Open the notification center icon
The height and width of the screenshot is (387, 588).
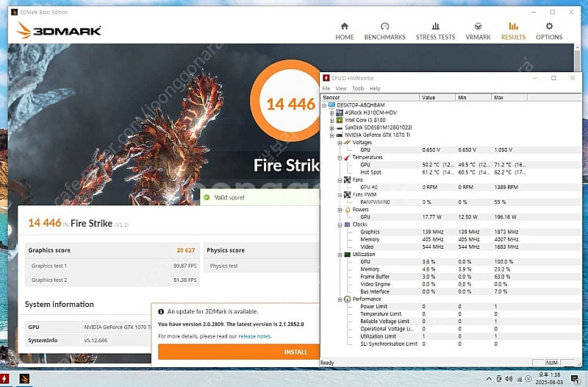click(575, 379)
